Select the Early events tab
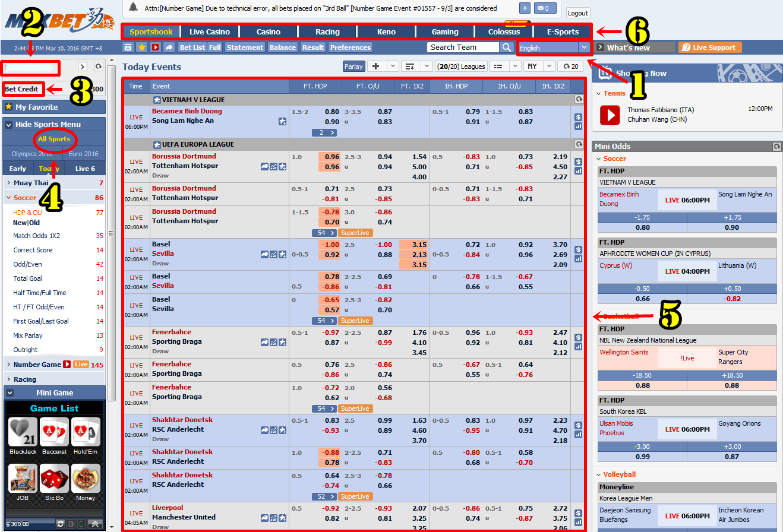Screen dimensions: 783x532 point(18,169)
